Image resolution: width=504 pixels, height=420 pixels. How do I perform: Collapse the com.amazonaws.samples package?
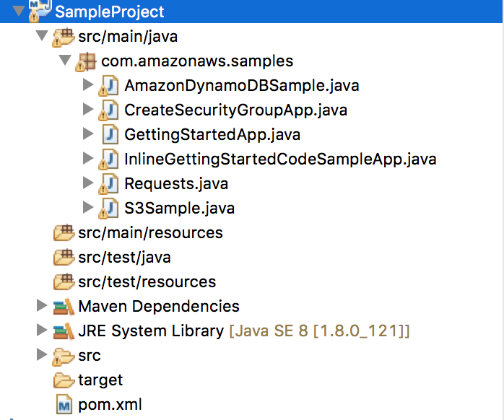coord(65,61)
